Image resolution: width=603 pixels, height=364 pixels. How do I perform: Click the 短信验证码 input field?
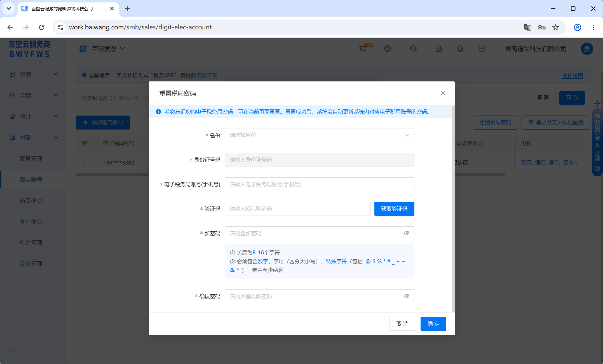(x=297, y=209)
